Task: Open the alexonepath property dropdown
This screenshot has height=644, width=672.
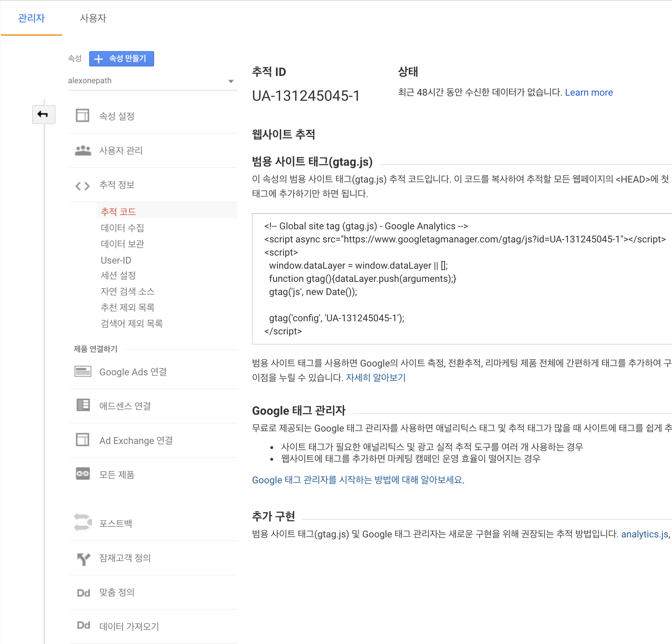Action: click(152, 81)
